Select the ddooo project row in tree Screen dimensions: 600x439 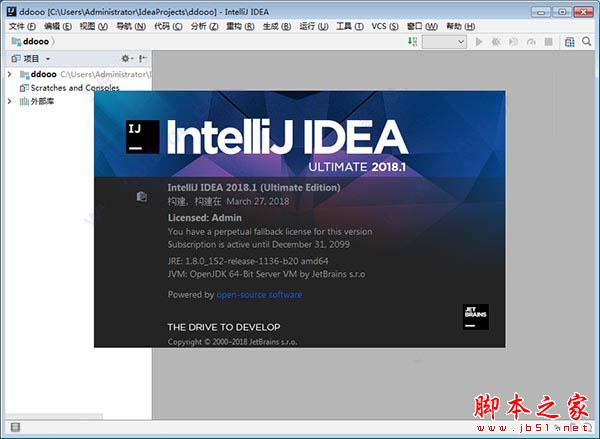(79, 74)
